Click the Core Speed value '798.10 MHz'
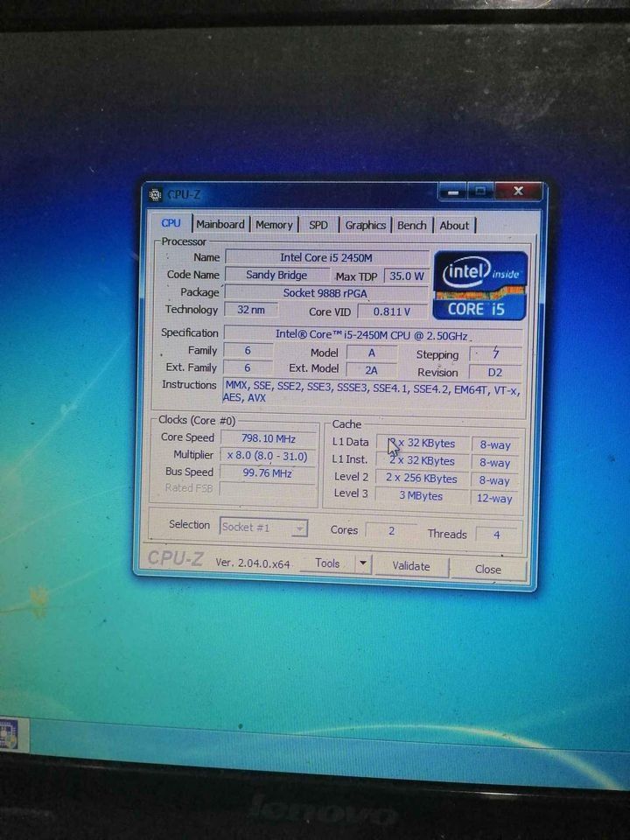 pyautogui.click(x=269, y=438)
